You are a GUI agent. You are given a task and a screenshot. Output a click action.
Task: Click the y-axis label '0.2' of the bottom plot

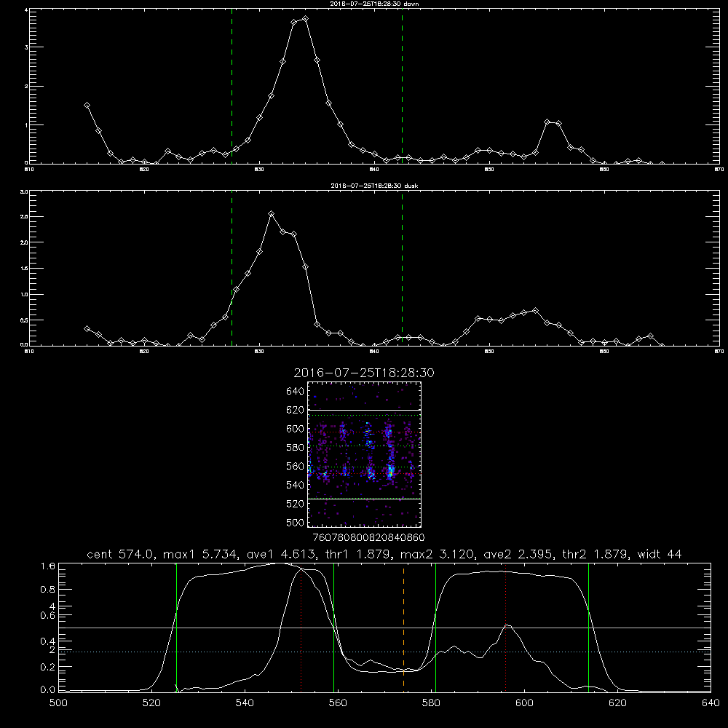coord(48,667)
